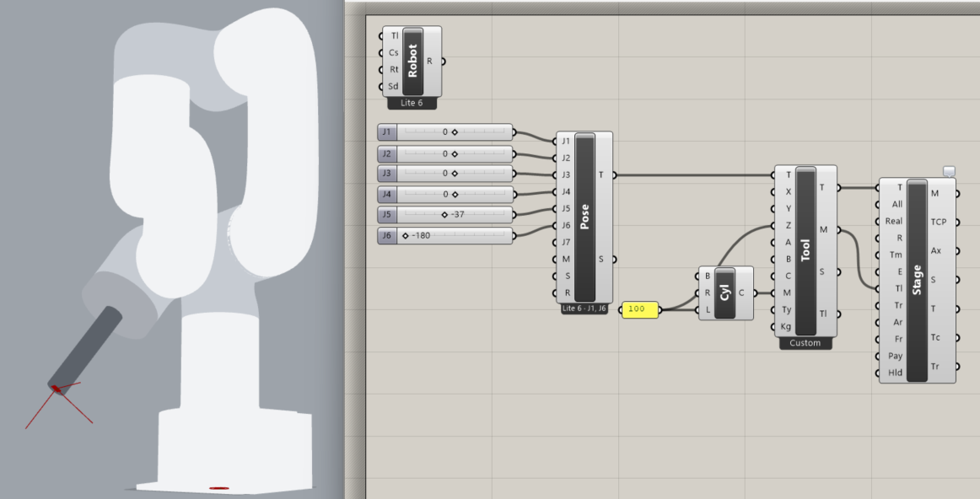Click the C output of Cyl component
This screenshot has width=980, height=499.
[x=741, y=292]
